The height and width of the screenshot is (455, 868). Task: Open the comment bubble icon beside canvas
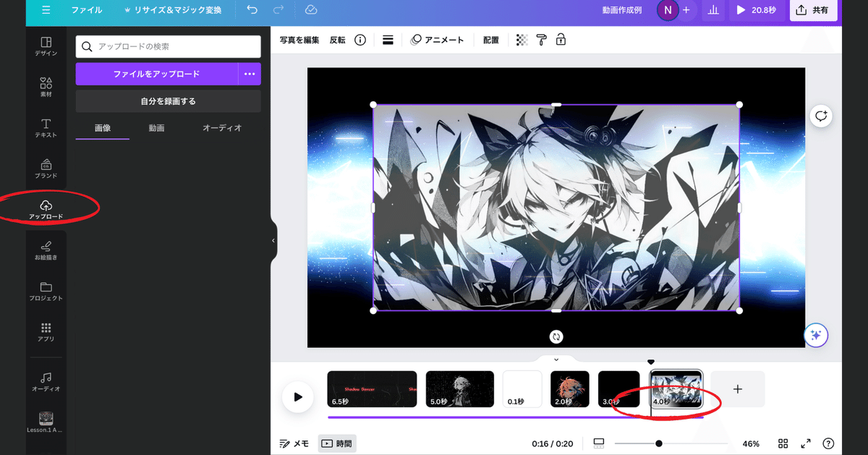tap(821, 116)
